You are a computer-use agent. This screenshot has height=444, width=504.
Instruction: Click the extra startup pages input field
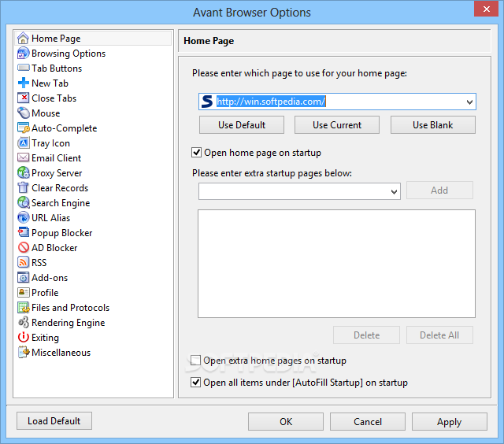pos(299,191)
